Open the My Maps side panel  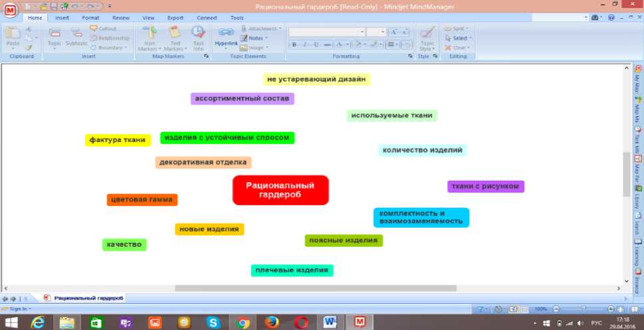click(x=637, y=78)
